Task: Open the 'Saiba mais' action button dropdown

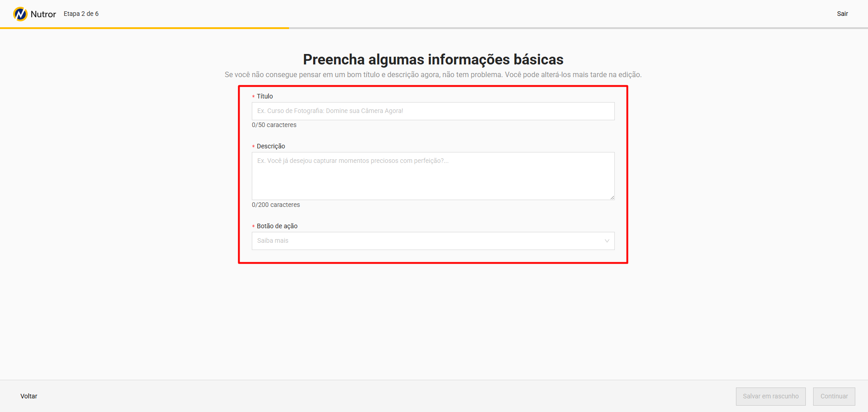Action: coord(427,241)
